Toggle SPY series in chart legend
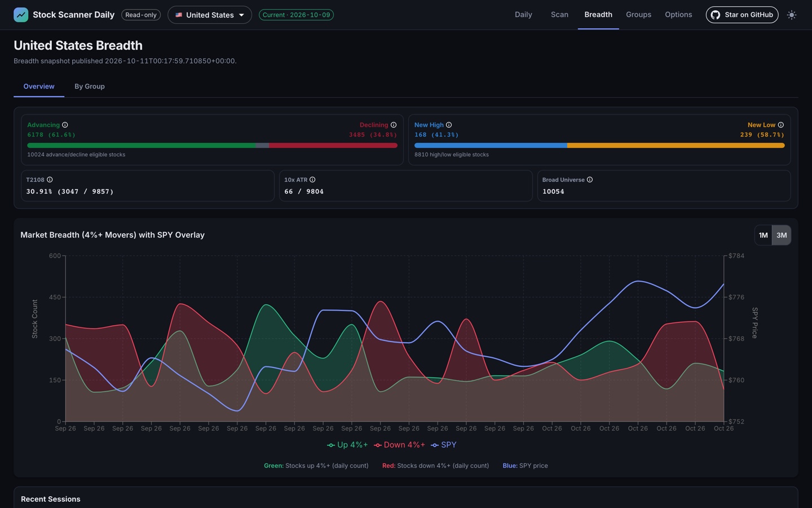The width and height of the screenshot is (812, 508). [444, 445]
